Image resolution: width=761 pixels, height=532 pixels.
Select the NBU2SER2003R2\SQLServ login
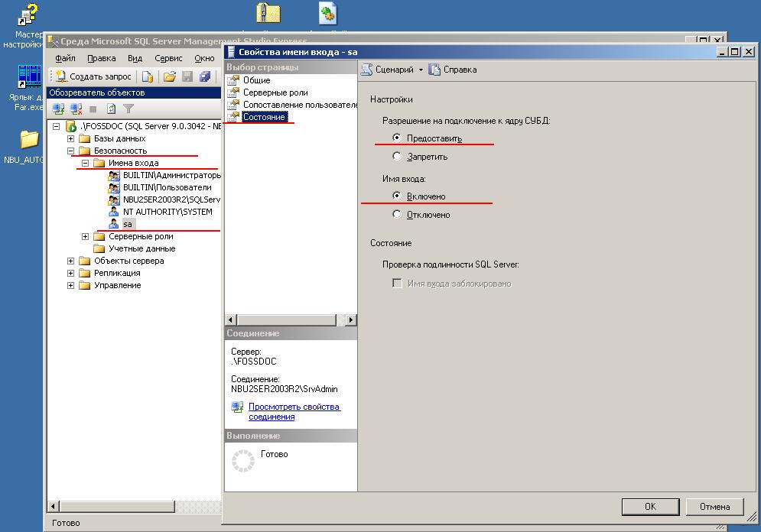pyautogui.click(x=171, y=199)
